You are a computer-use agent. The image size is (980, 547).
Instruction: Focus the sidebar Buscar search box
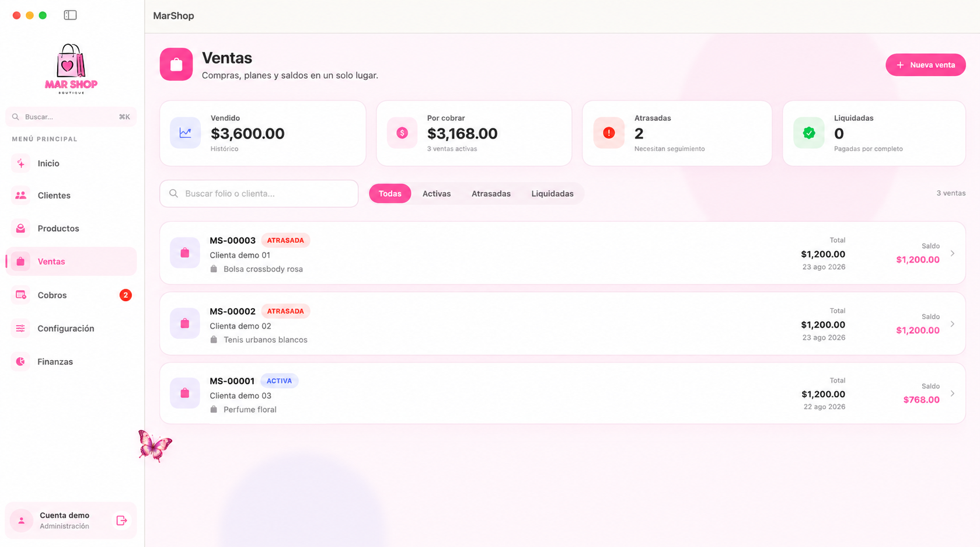coord(71,117)
